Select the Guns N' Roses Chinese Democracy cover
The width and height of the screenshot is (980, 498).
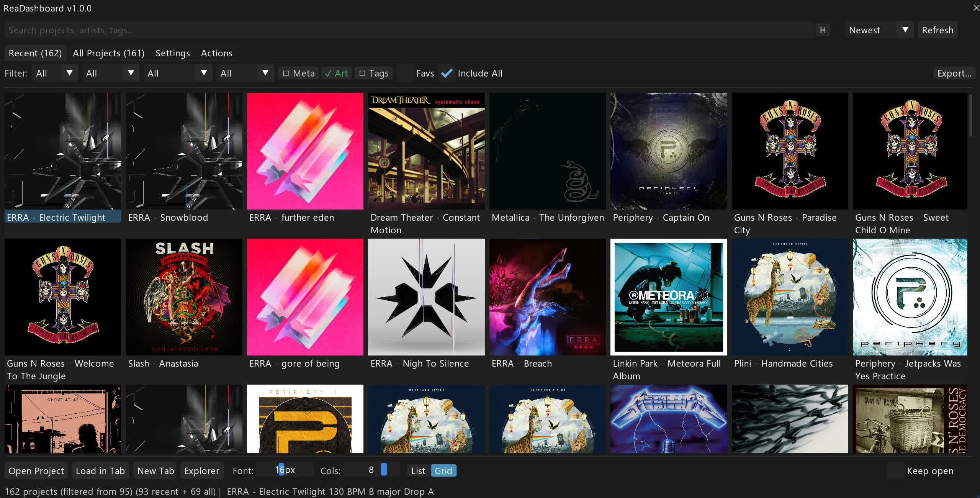point(910,419)
